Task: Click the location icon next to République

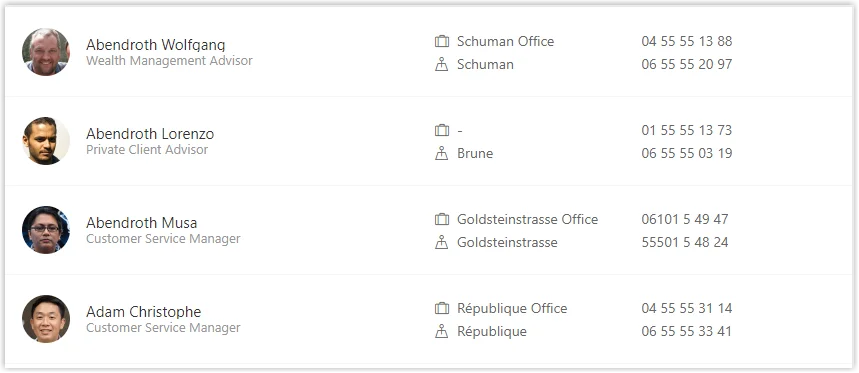Action: 442,331
